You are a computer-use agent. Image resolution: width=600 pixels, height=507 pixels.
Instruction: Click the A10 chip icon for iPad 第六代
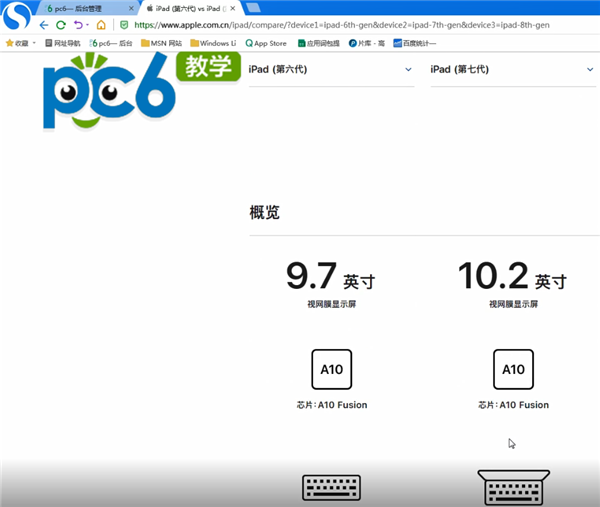pos(332,369)
